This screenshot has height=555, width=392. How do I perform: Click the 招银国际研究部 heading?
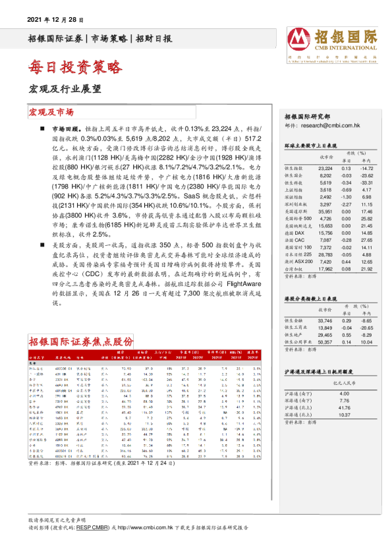coord(307,117)
